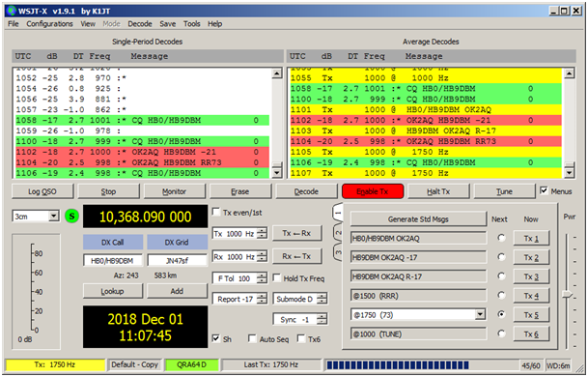Select Next radio button for Tx 2
The height and width of the screenshot is (377, 588).
click(x=501, y=257)
